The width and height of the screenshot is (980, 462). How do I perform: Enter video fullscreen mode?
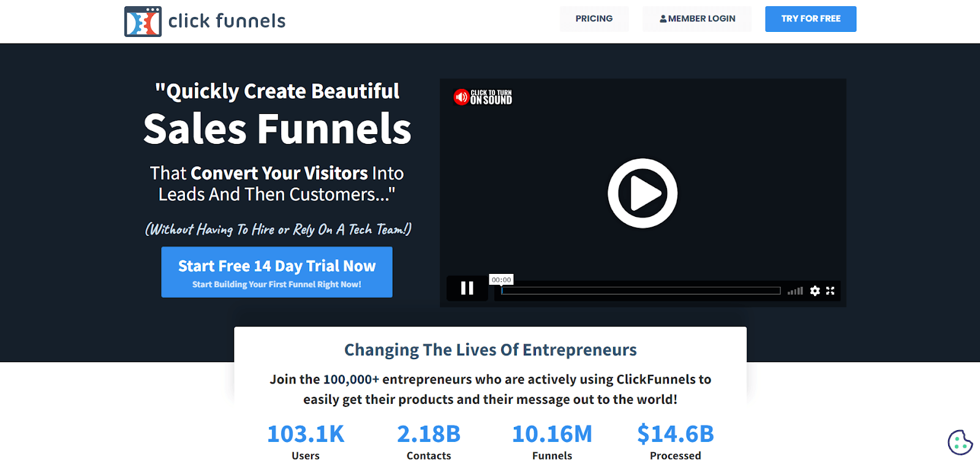pyautogui.click(x=831, y=291)
